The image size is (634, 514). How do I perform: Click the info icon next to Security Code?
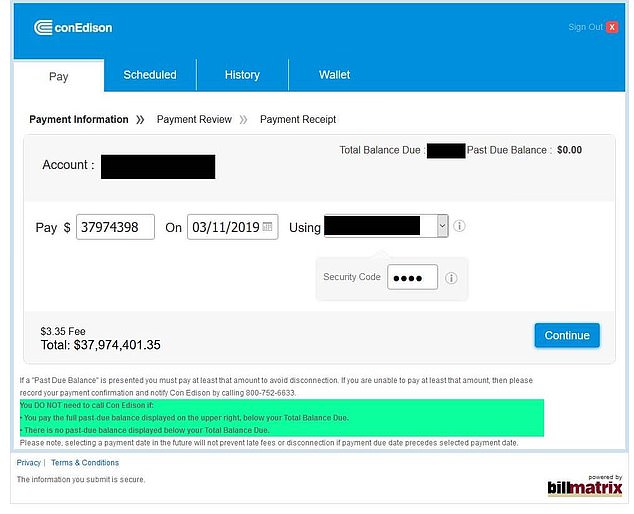(451, 278)
